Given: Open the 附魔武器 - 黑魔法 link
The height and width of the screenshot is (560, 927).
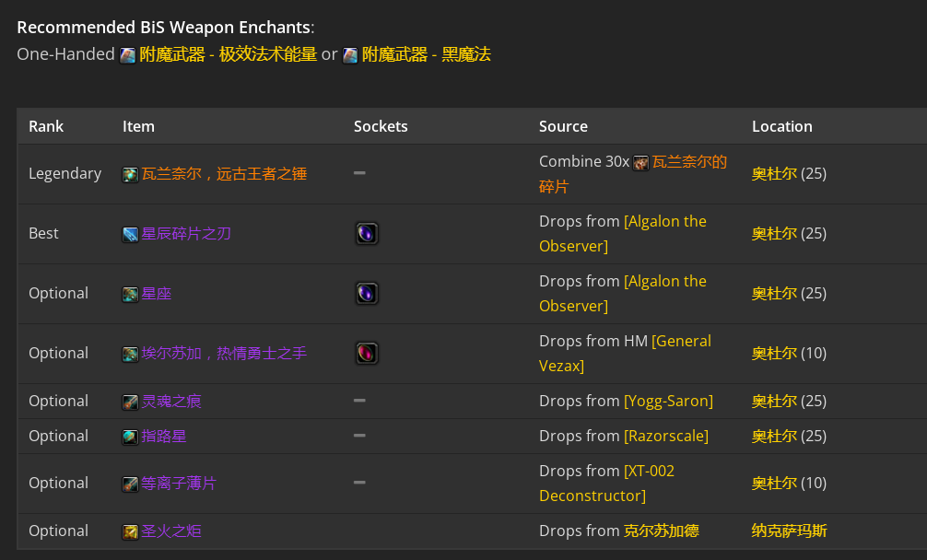Looking at the screenshot, I should click(427, 54).
